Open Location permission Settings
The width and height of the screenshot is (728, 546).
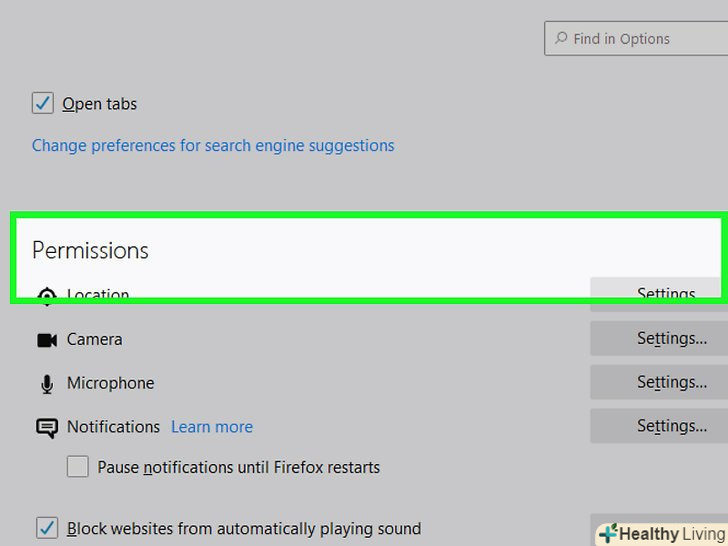coord(659,294)
